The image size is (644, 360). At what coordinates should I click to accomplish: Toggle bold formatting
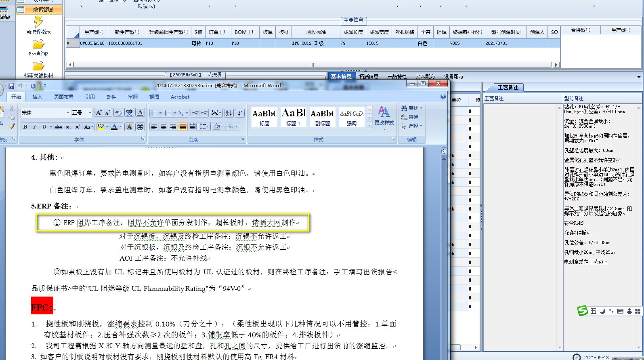tap(25, 127)
